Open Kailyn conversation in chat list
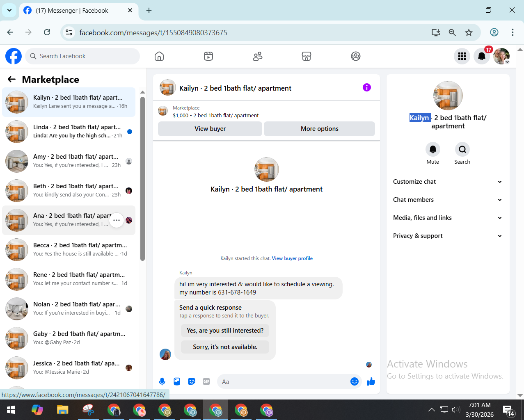 coord(69,102)
